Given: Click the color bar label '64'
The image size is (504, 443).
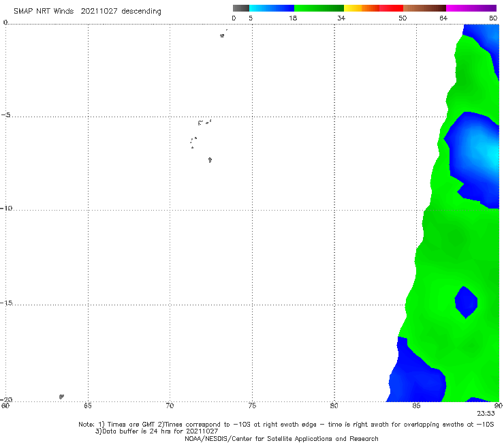Looking at the screenshot, I should point(443,18).
